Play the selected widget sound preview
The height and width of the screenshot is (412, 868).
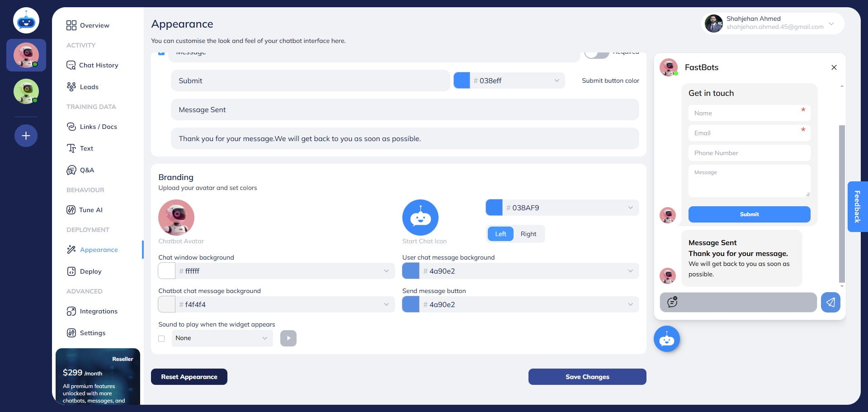288,338
